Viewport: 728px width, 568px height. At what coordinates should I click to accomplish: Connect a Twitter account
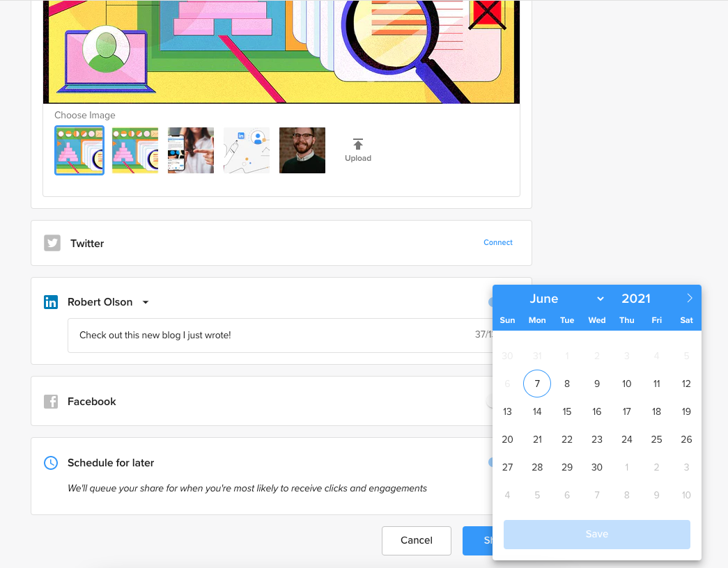point(497,242)
